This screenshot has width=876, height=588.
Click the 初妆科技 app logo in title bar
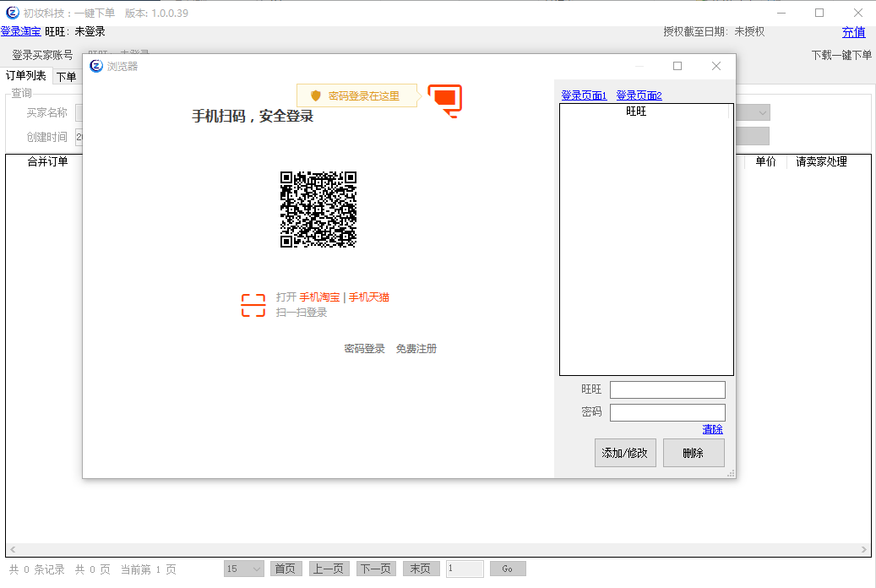pyautogui.click(x=13, y=13)
